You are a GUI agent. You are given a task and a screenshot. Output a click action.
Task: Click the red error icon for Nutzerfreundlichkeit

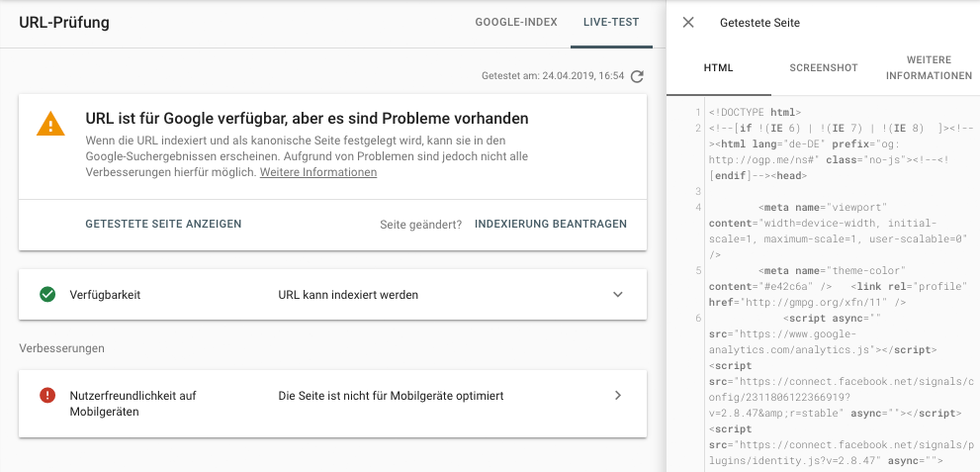pos(46,396)
